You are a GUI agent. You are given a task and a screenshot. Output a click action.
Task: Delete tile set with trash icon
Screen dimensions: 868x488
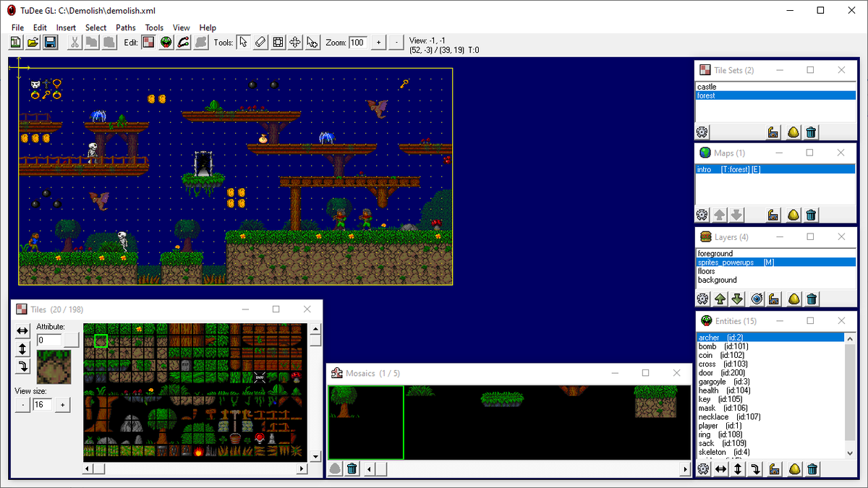coord(812,132)
